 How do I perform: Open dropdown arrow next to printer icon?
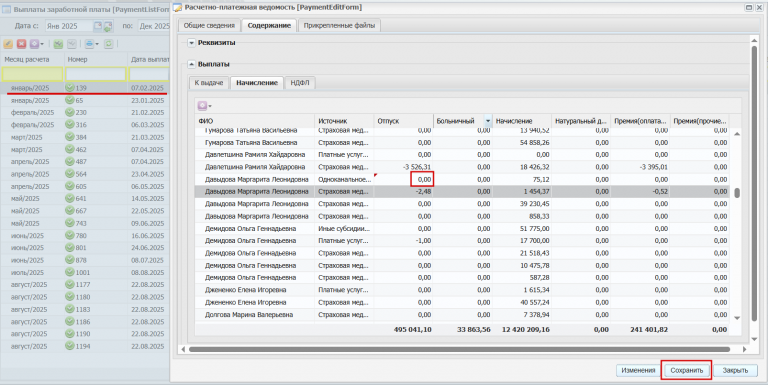coord(97,45)
